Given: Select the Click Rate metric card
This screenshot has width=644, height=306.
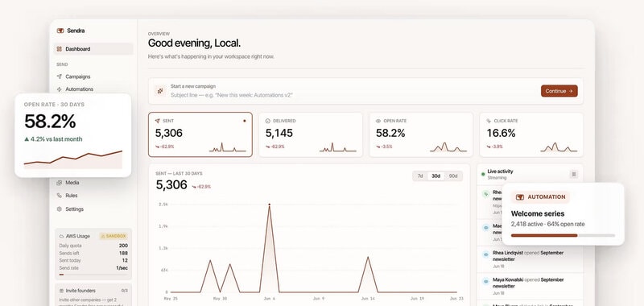Looking at the screenshot, I should coord(531,134).
